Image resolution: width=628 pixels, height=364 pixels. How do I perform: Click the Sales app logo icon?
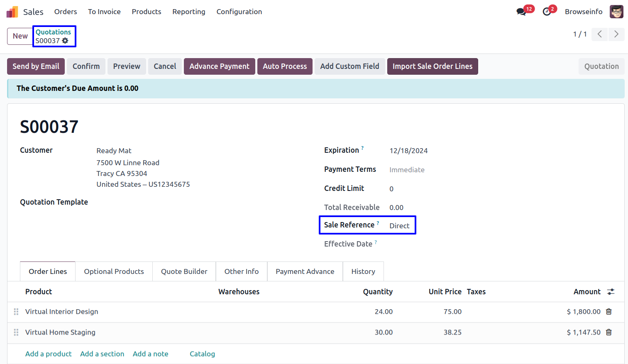tap(12, 12)
